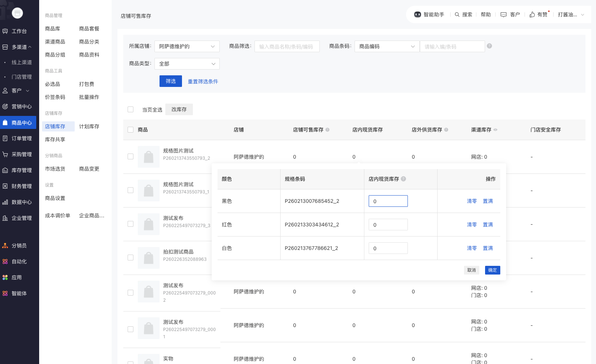The width and height of the screenshot is (596, 364).
Task: Open 数据中心 chart icon in sidebar
Action: (5, 202)
